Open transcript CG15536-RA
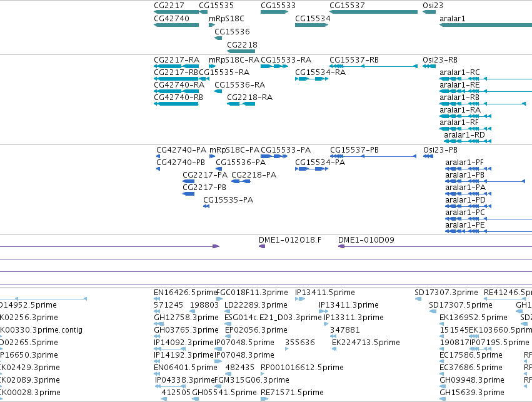Screen dimensions: 532x402 (240, 85)
